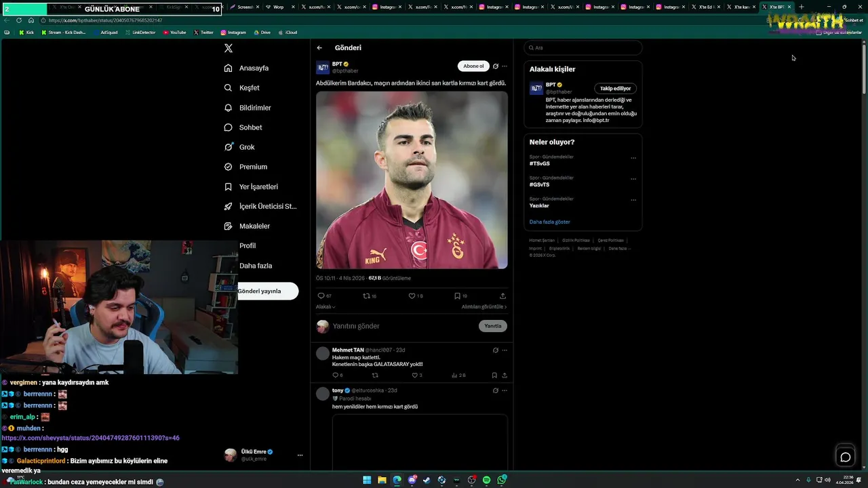Screen dimensions: 868x488
Task: Open Alıntıları görüntüle link
Action: tap(484, 307)
